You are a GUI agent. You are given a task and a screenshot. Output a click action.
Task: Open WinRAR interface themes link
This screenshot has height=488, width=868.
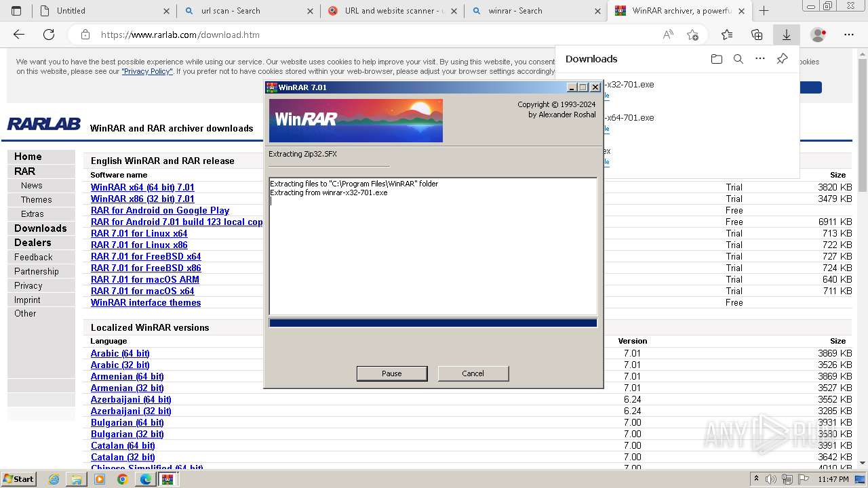[146, 303]
